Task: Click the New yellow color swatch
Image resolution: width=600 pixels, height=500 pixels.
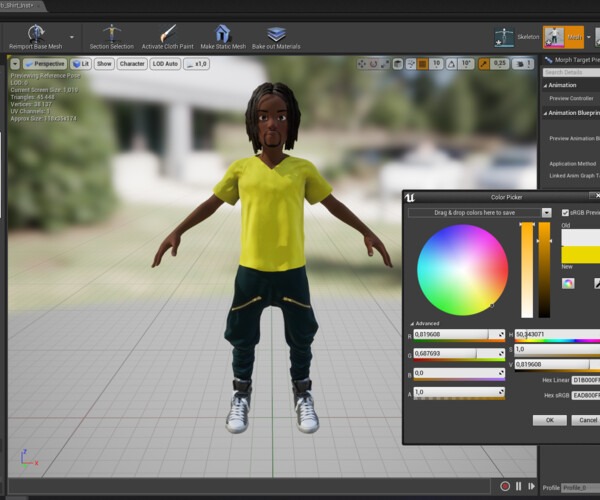Action: click(x=580, y=255)
